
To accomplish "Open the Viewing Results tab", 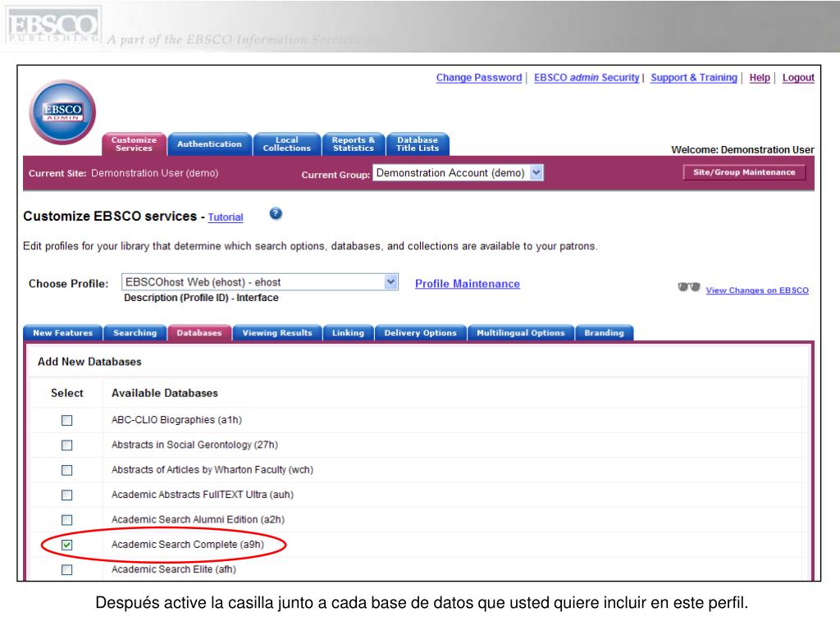I will click(277, 333).
